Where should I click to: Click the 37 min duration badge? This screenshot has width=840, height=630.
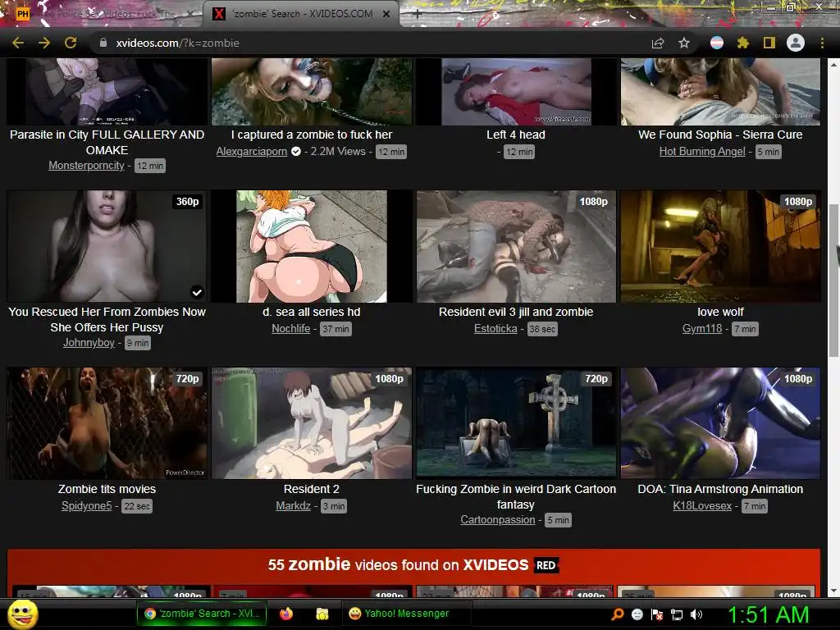tap(336, 329)
